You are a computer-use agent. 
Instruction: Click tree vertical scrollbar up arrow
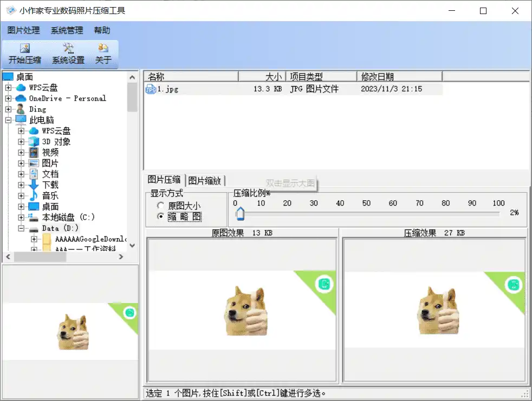click(x=132, y=77)
